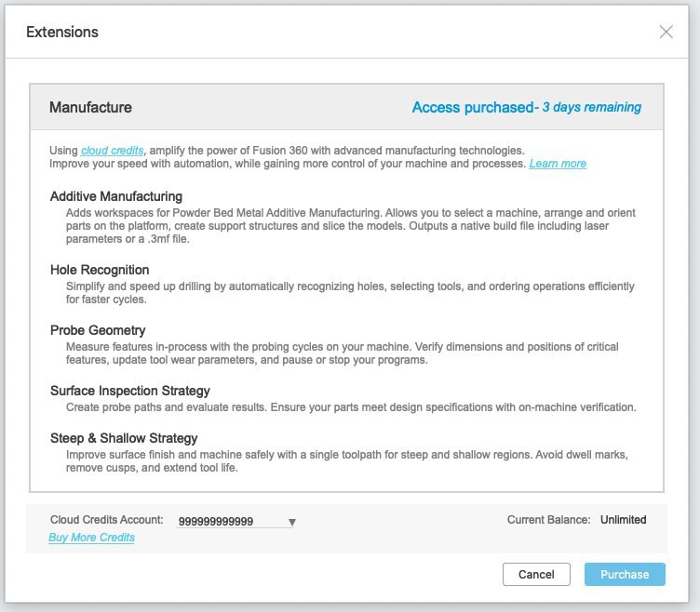Image resolution: width=700 pixels, height=612 pixels.
Task: Click the Current Balance label
Action: click(548, 520)
